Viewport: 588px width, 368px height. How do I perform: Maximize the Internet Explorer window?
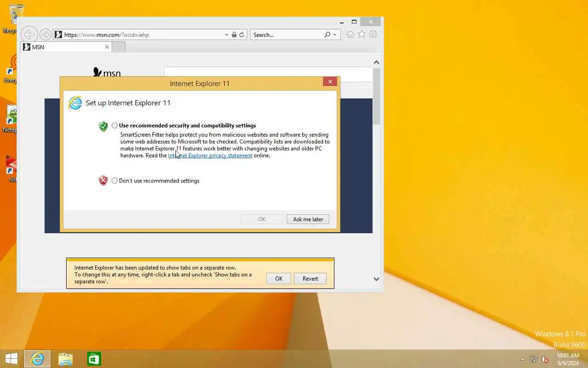pos(354,22)
